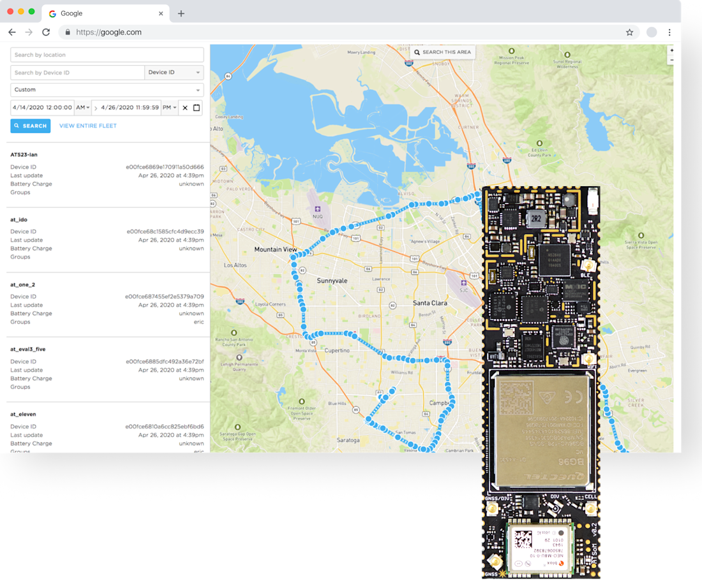
Task: Zoom in the map with plus
Action: 671,50
